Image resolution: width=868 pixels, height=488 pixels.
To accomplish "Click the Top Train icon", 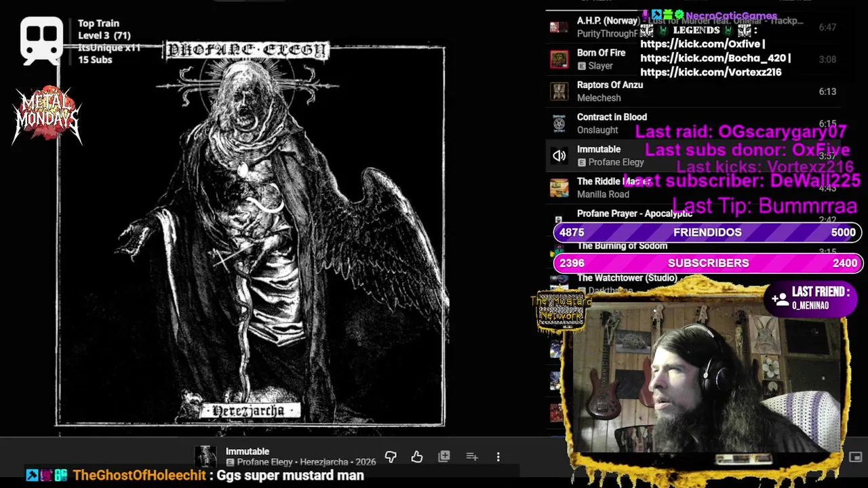I will [x=42, y=39].
